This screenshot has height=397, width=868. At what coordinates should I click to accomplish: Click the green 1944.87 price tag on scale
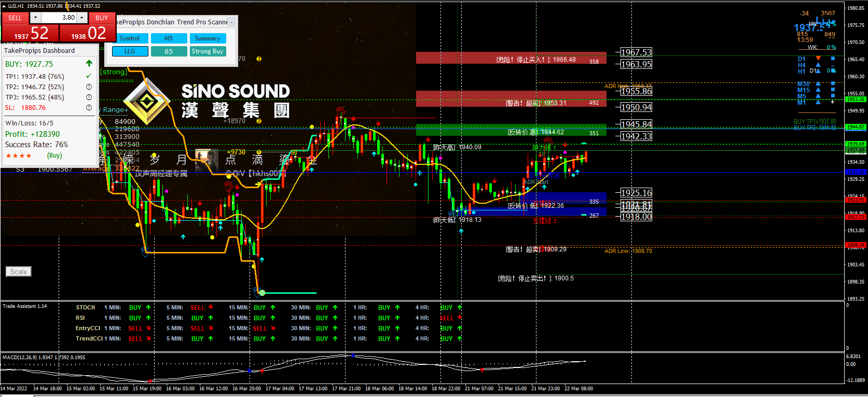click(856, 127)
